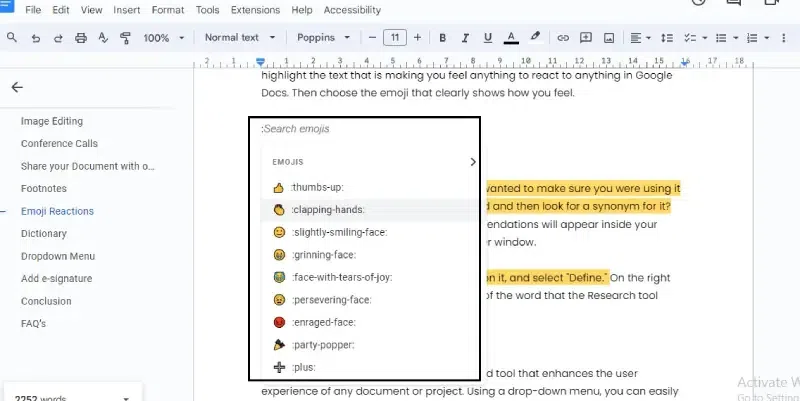800x401 pixels.
Task: Open the Format menu
Action: [x=168, y=10]
